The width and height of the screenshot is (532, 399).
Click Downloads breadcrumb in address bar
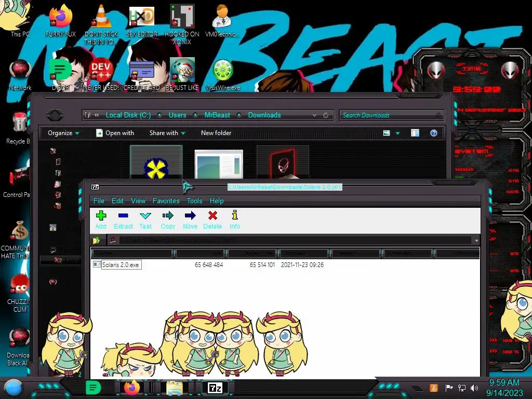click(x=264, y=115)
